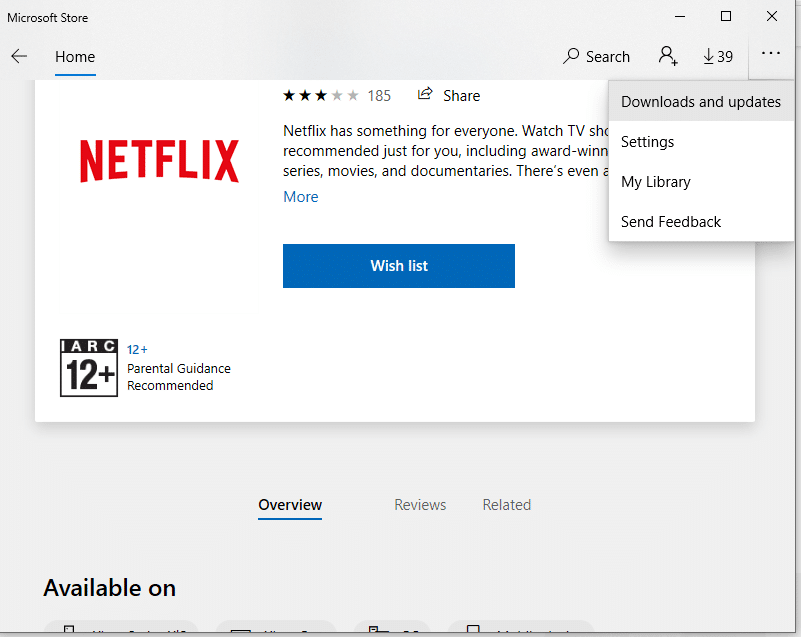Select Downloads and updates menu entry
This screenshot has width=801, height=637.
[x=701, y=102]
